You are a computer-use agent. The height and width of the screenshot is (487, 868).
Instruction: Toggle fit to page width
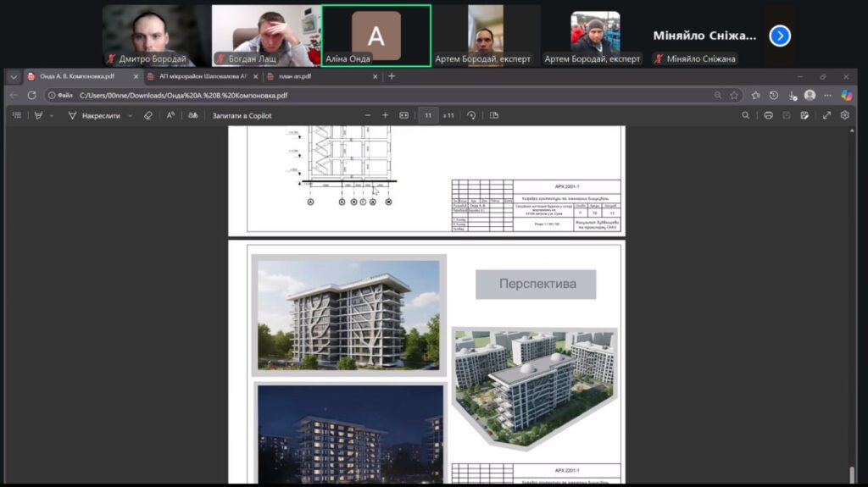click(x=403, y=115)
